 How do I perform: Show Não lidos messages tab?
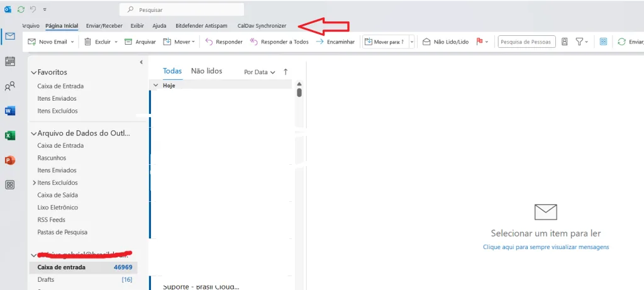point(206,71)
